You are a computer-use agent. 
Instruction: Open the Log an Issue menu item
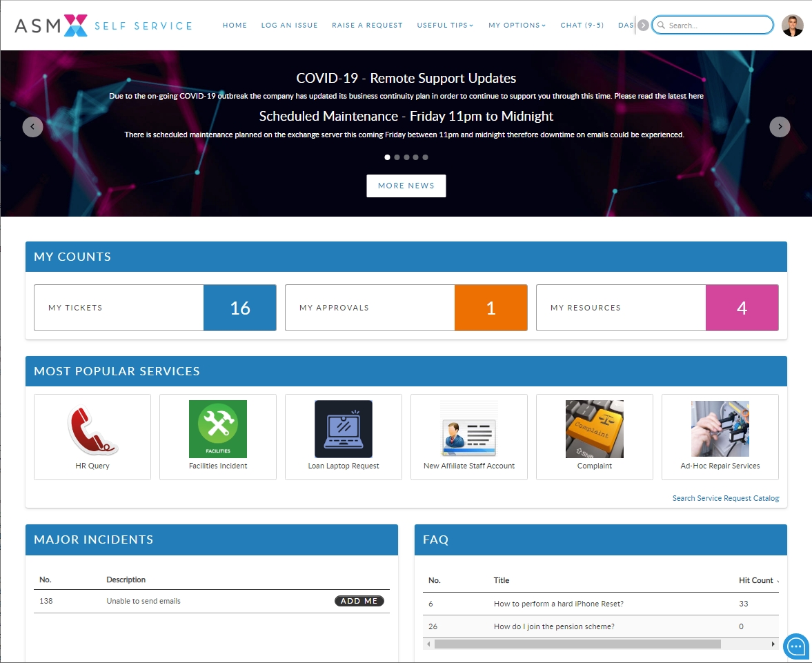pos(289,26)
